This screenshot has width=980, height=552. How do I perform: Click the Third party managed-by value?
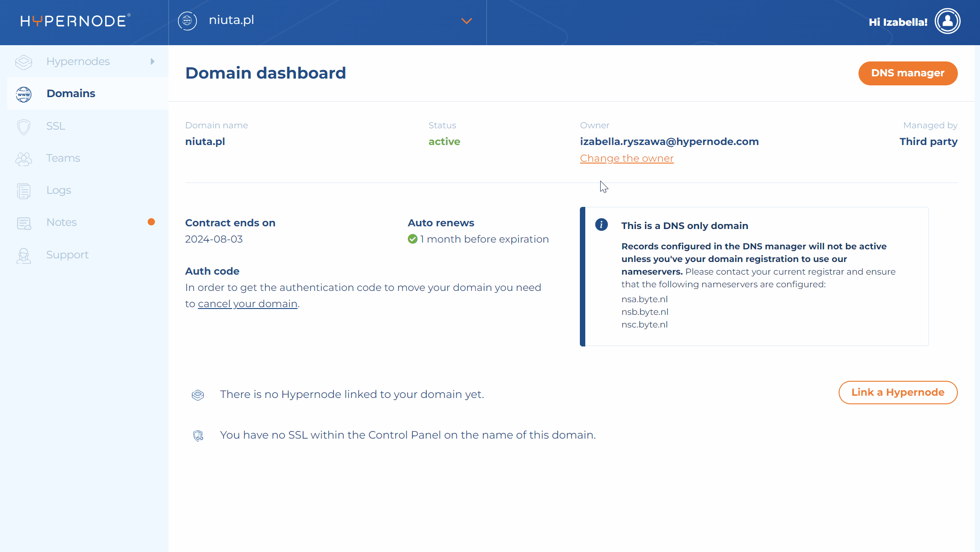pos(929,142)
